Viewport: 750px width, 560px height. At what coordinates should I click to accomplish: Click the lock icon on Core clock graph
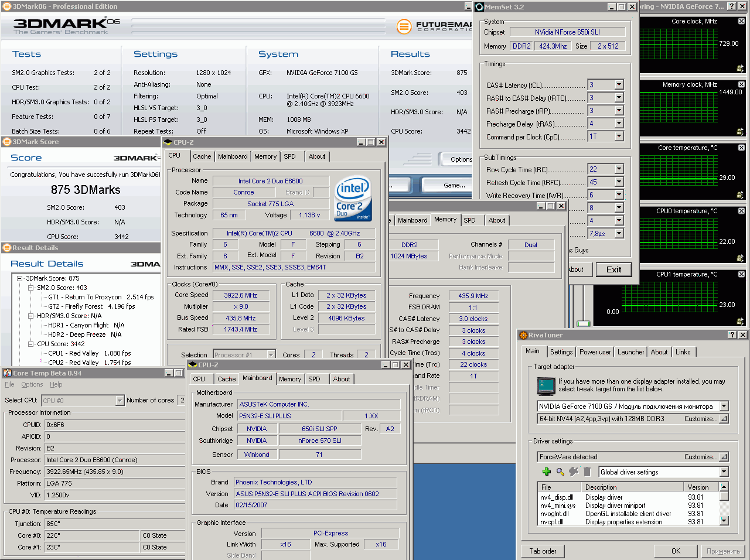tap(740, 68)
